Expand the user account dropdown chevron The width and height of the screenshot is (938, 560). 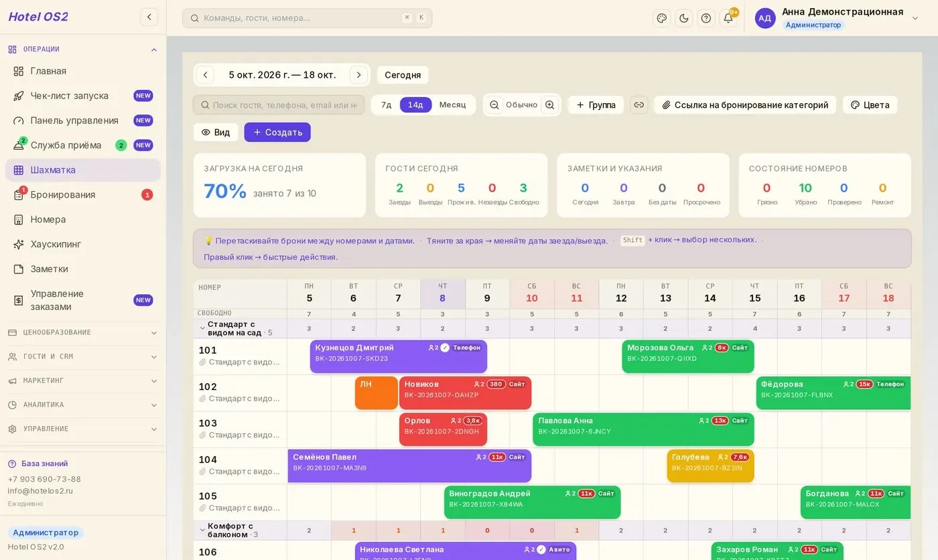(x=915, y=18)
